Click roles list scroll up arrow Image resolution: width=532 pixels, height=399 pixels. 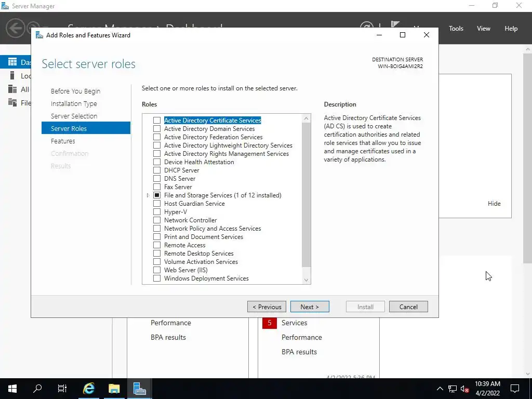(x=306, y=118)
